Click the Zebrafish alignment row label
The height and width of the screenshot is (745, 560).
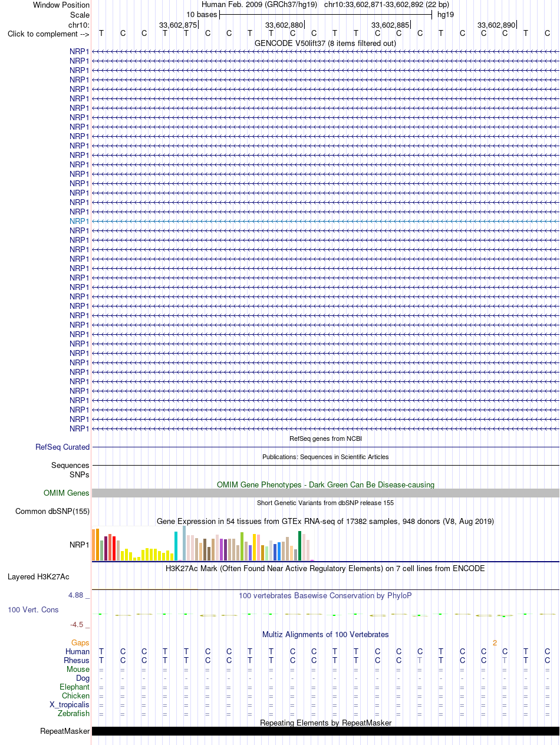pyautogui.click(x=74, y=714)
